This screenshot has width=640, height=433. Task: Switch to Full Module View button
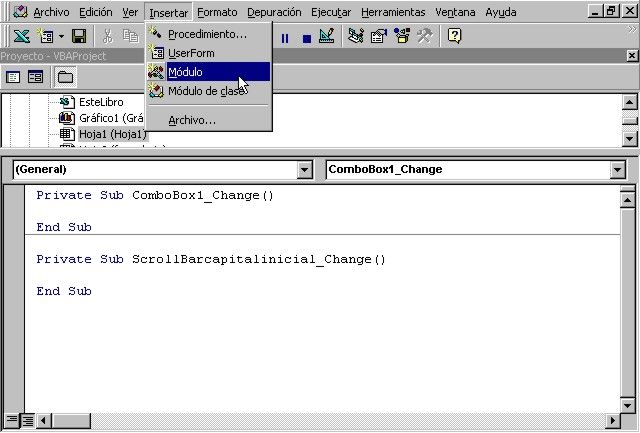pos(27,420)
